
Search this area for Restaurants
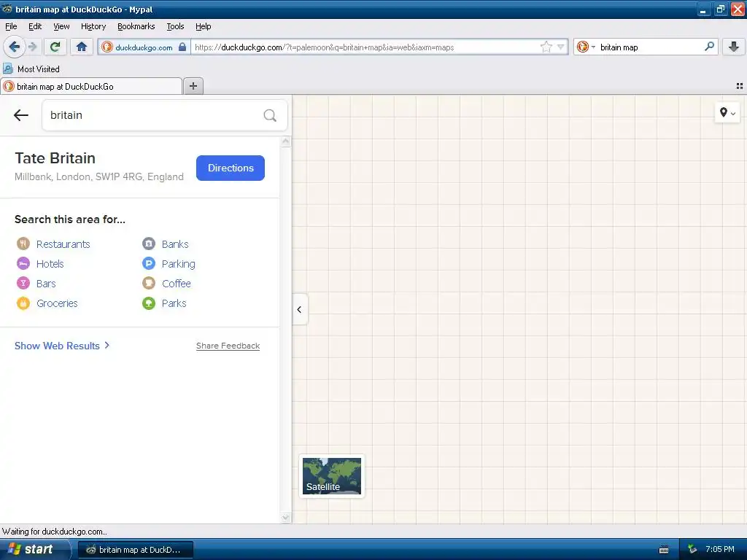pyautogui.click(x=63, y=244)
